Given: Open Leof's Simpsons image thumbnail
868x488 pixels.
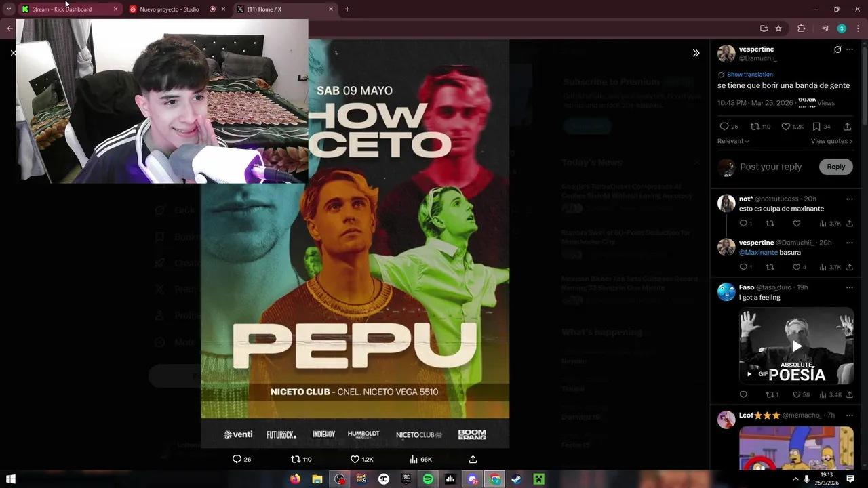Looking at the screenshot, I should 796,448.
